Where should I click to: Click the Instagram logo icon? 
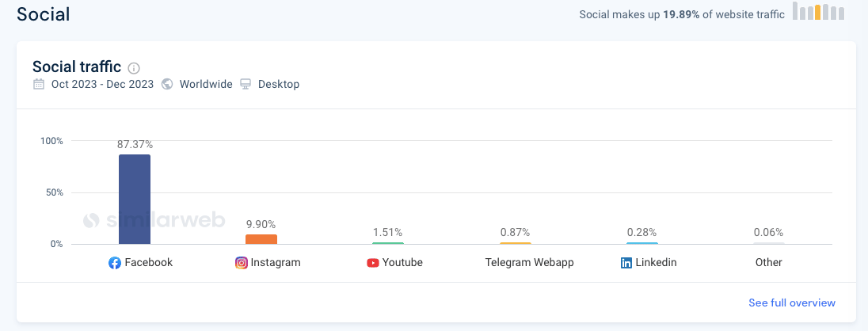click(242, 263)
